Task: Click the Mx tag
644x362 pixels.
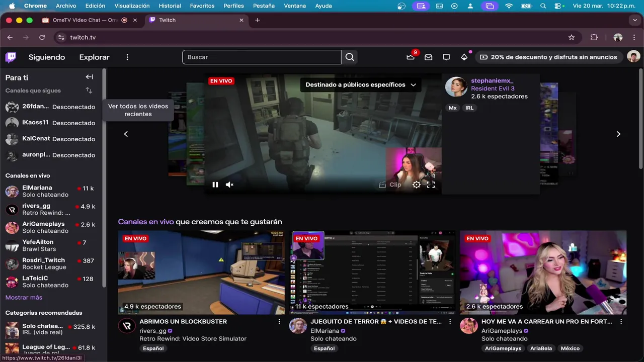Action: coord(452,108)
